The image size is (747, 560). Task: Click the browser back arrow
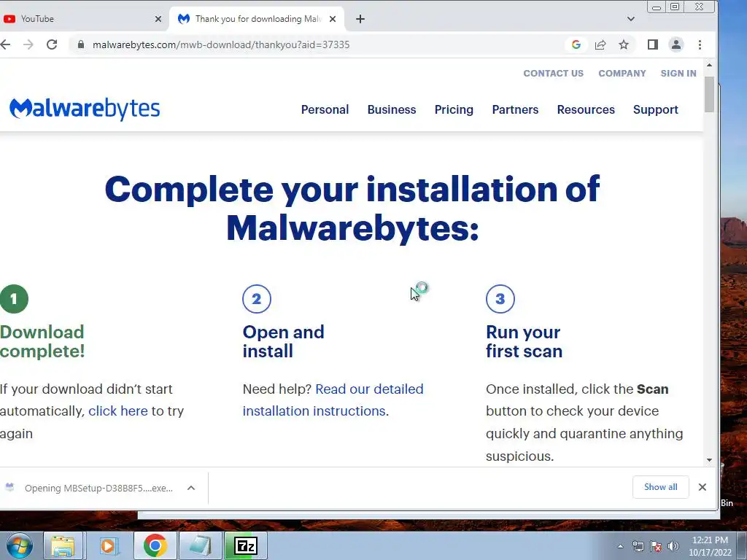point(5,44)
